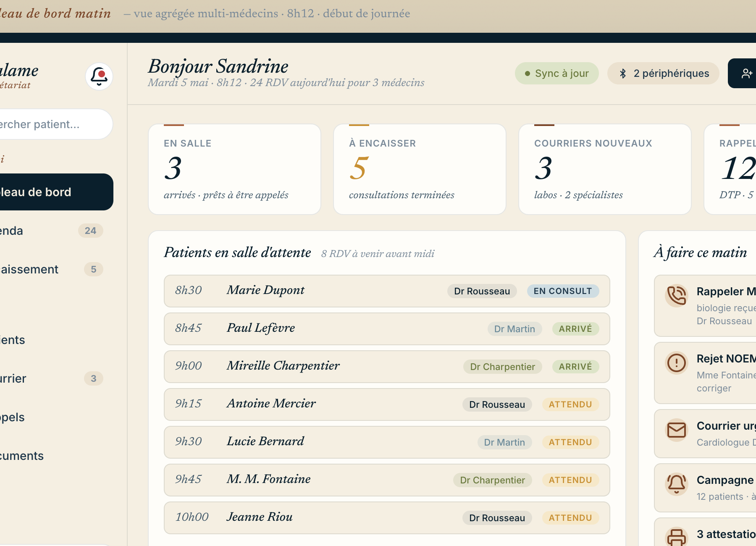Select the Paul Lefèvre 8h45 row
This screenshot has width=756, height=546.
387,329
